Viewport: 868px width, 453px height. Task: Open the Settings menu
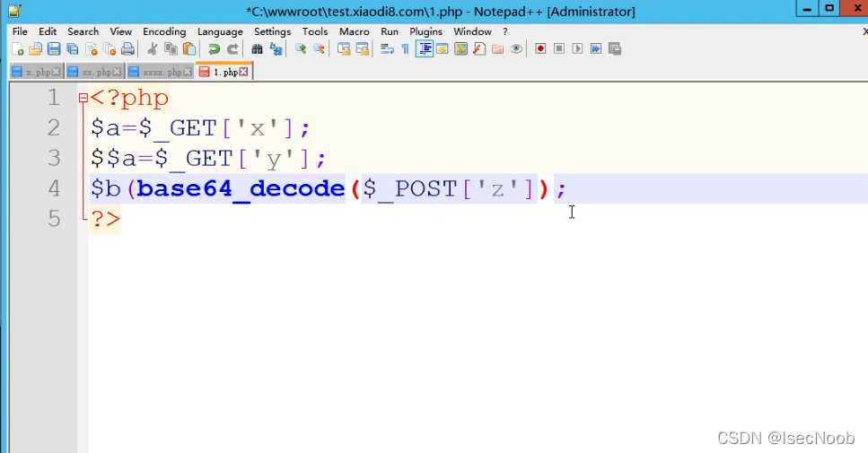(x=272, y=31)
